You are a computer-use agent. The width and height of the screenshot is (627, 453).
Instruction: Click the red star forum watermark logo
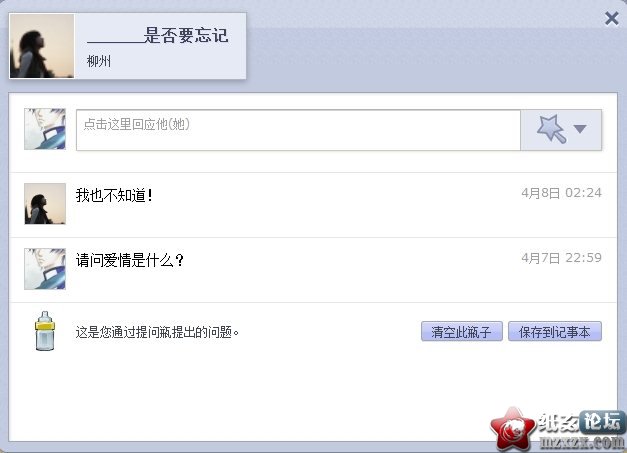click(513, 430)
